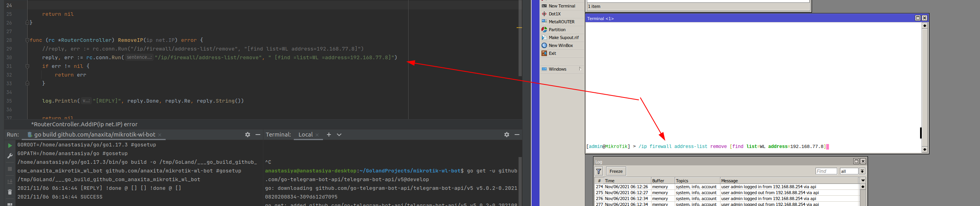The height and width of the screenshot is (206, 980).
Task: Click the MetaROUTER icon
Action: pyautogui.click(x=544, y=22)
